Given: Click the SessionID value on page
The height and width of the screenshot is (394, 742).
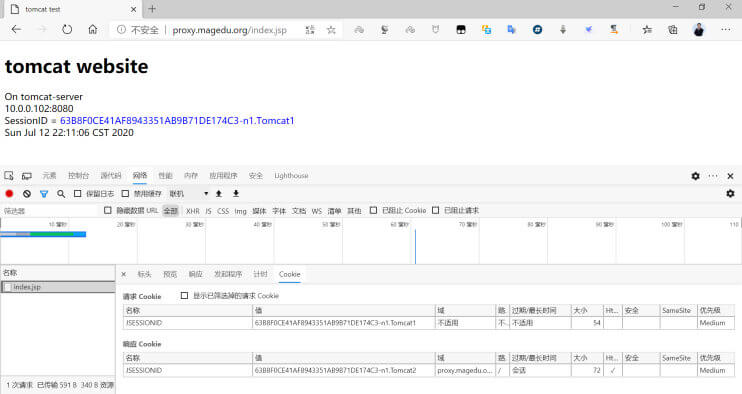Looking at the screenshot, I should click(177, 121).
